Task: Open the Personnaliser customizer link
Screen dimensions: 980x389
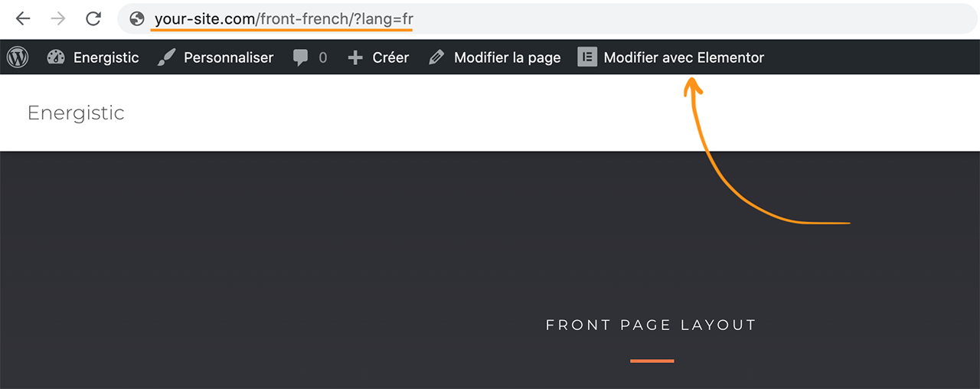Action: tap(228, 57)
